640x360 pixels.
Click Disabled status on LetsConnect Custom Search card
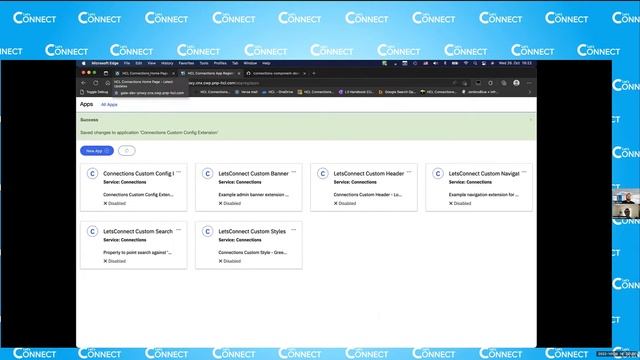coord(115,261)
